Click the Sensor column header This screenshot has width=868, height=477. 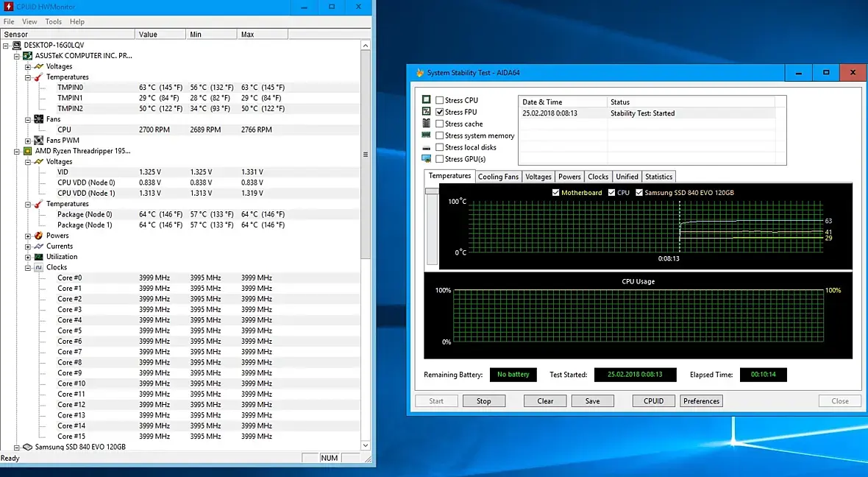(x=68, y=35)
